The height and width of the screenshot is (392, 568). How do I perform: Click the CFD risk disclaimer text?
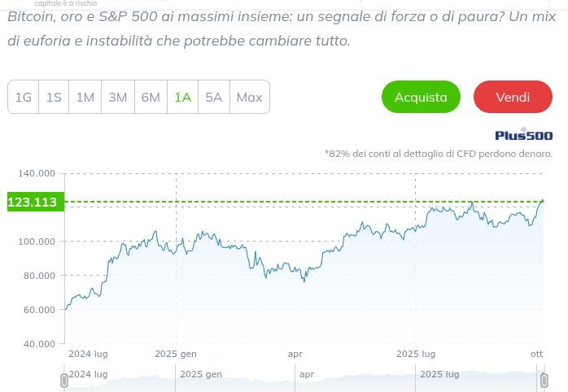(438, 153)
